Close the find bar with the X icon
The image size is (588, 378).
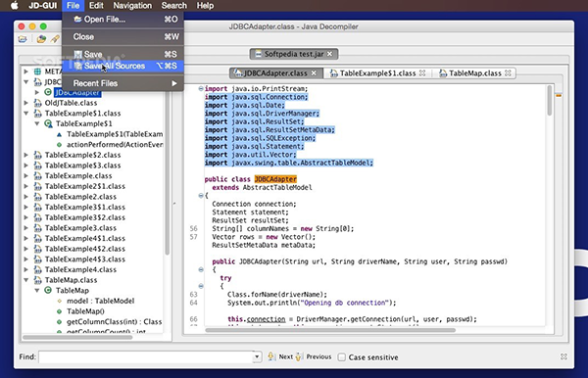point(563,356)
